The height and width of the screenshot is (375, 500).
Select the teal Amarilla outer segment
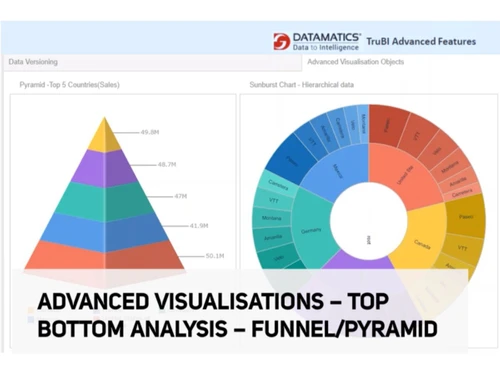(273, 238)
